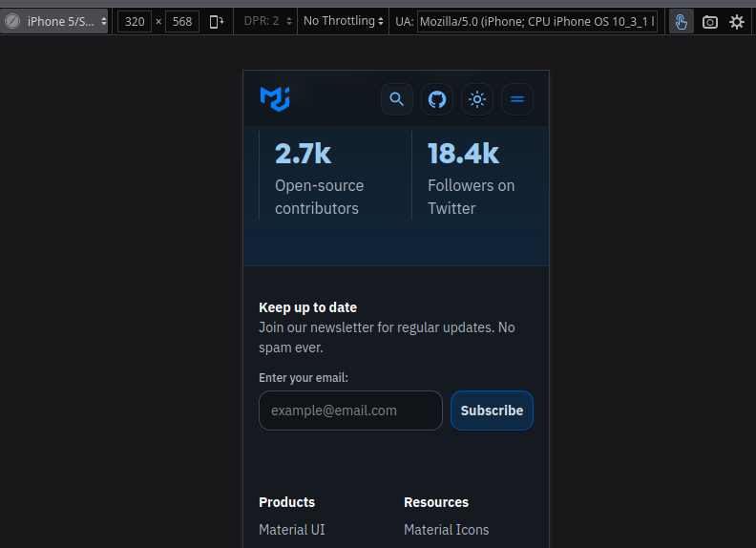This screenshot has height=548, width=756.
Task: Click the viewport height field showing 568
Action: click(x=182, y=22)
